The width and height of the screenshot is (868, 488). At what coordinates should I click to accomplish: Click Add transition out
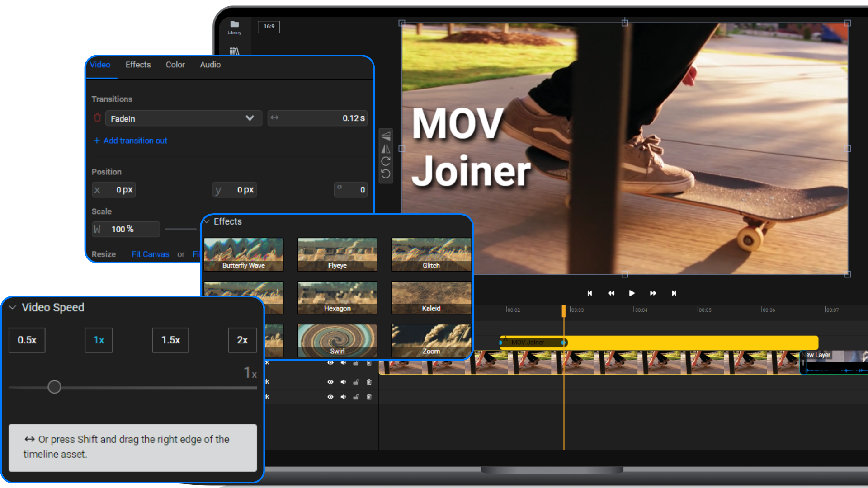pos(130,141)
